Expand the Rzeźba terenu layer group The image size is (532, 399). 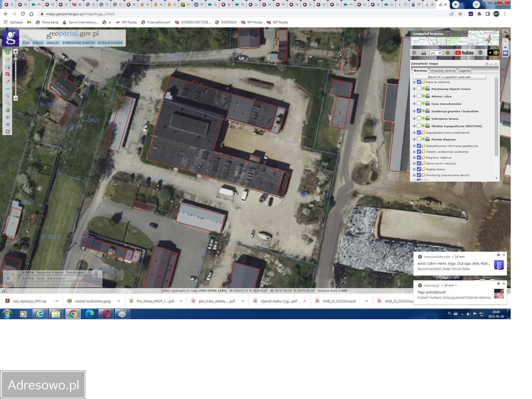414,170
